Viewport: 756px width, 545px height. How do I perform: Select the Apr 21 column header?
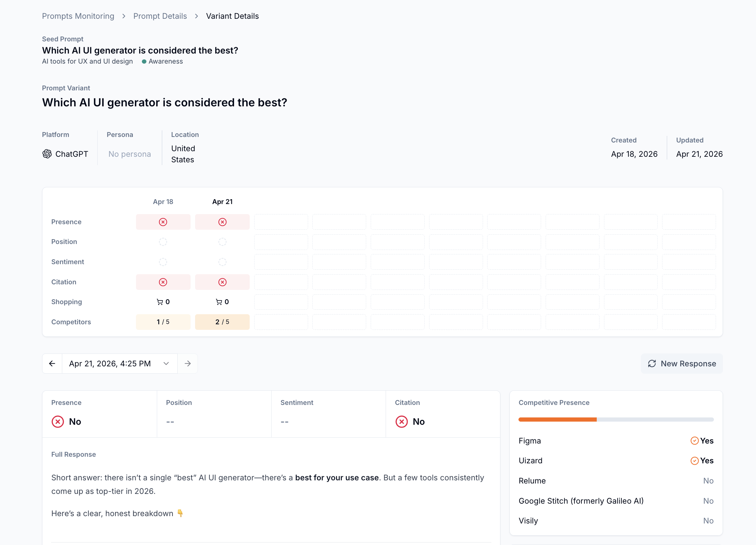(223, 202)
